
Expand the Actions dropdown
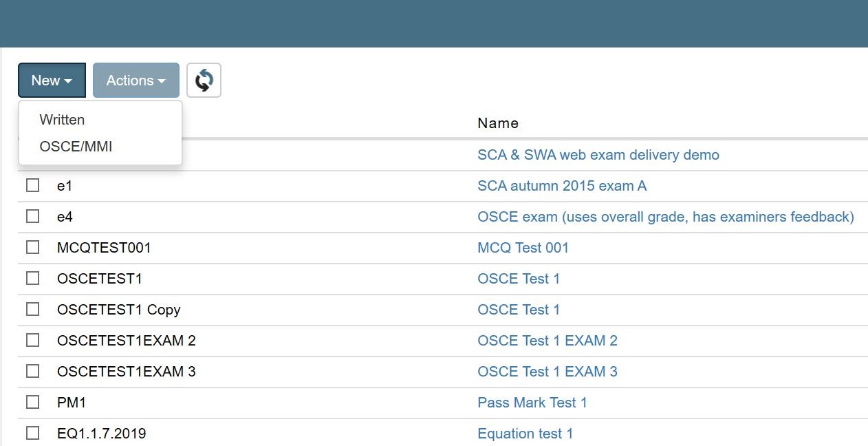136,81
